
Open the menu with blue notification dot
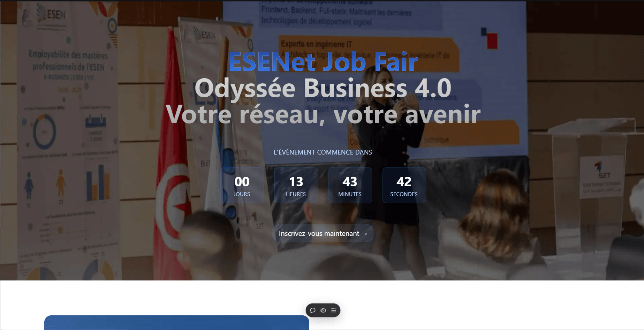[334, 310]
